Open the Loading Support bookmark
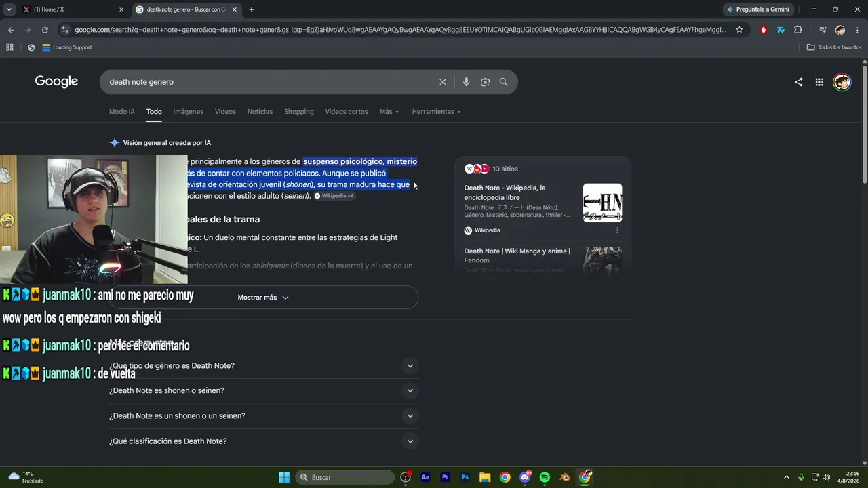The width and height of the screenshot is (868, 488). pyautogui.click(x=66, y=47)
